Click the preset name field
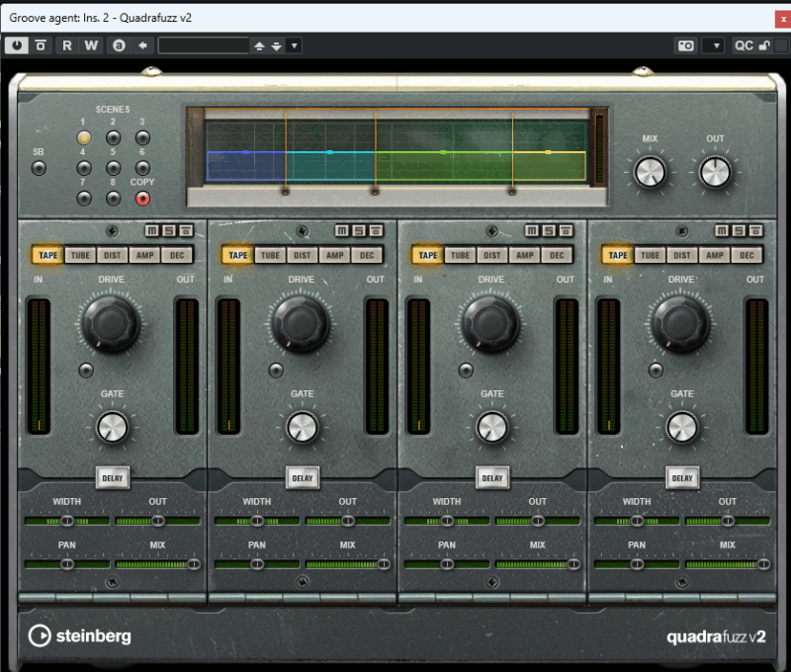The height and width of the screenshot is (672, 791). [204, 45]
